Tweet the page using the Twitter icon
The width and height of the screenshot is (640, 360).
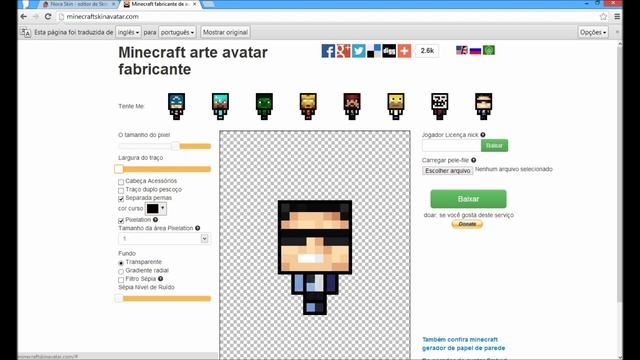[x=358, y=51]
